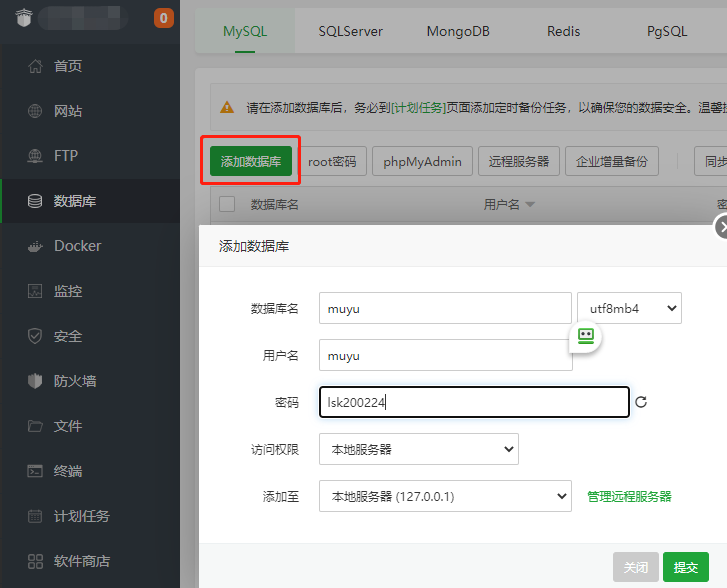Open 软件商店 in the sidebar
Viewport: 727px width, 588px height.
90,561
